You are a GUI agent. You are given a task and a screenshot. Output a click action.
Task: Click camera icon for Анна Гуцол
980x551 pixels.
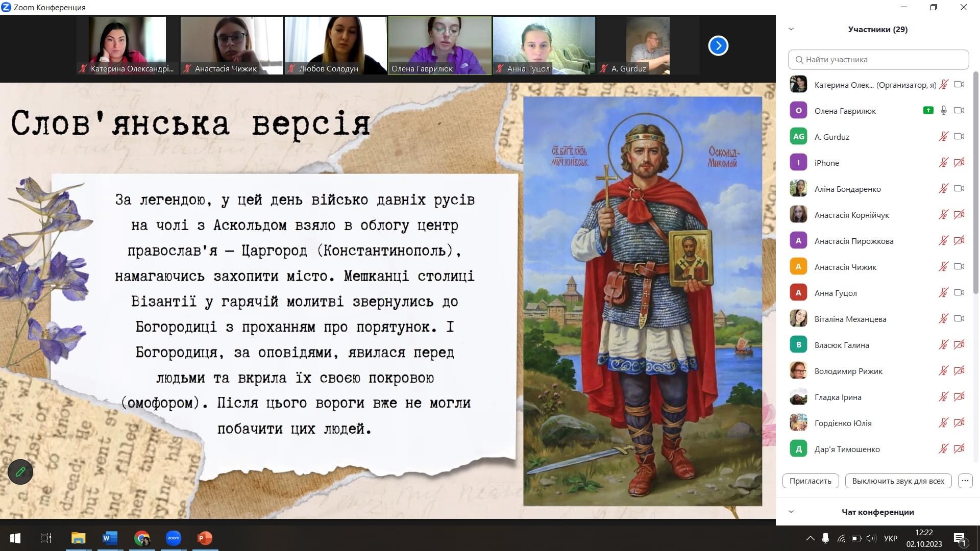(x=959, y=292)
